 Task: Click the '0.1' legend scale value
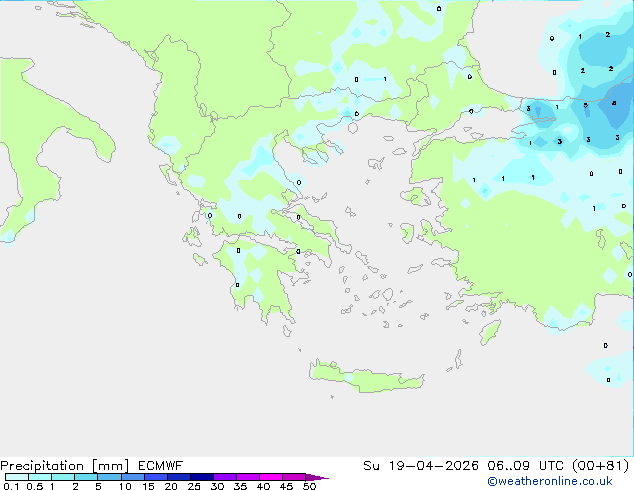pos(11,486)
